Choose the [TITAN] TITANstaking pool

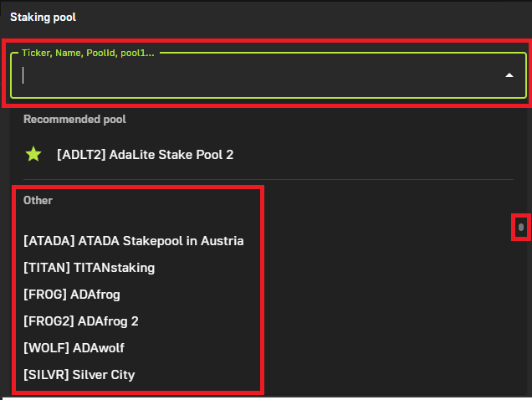(89, 268)
